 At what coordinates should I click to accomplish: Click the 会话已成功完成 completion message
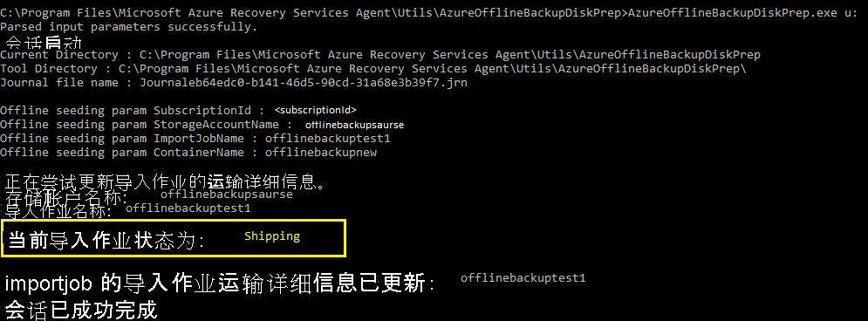(81, 310)
